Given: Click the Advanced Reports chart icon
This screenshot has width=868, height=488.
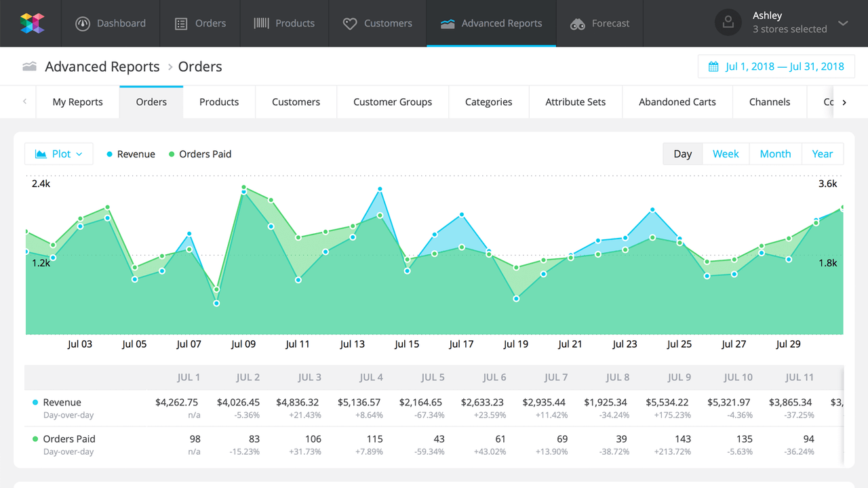Looking at the screenshot, I should click(x=448, y=22).
